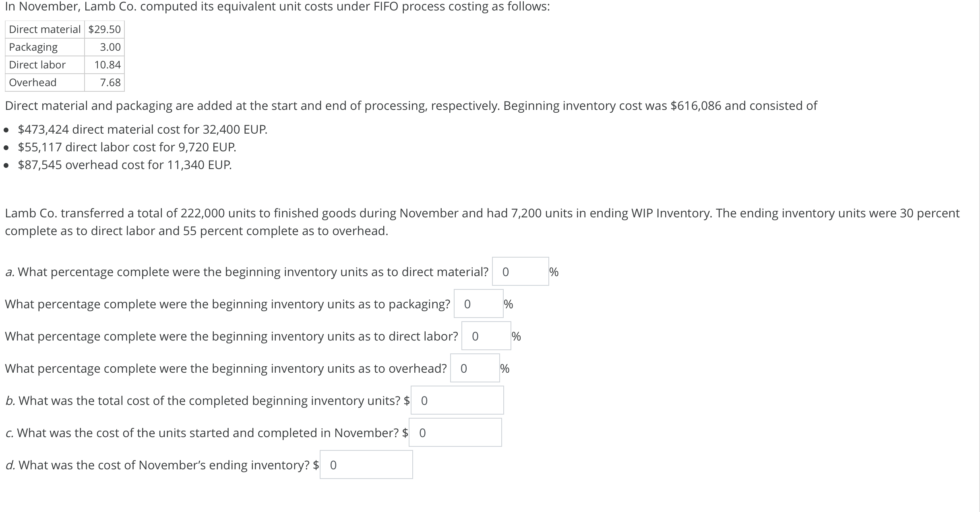Click the packaging percentage input field
Screen dimensions: 980x512
[478, 304]
